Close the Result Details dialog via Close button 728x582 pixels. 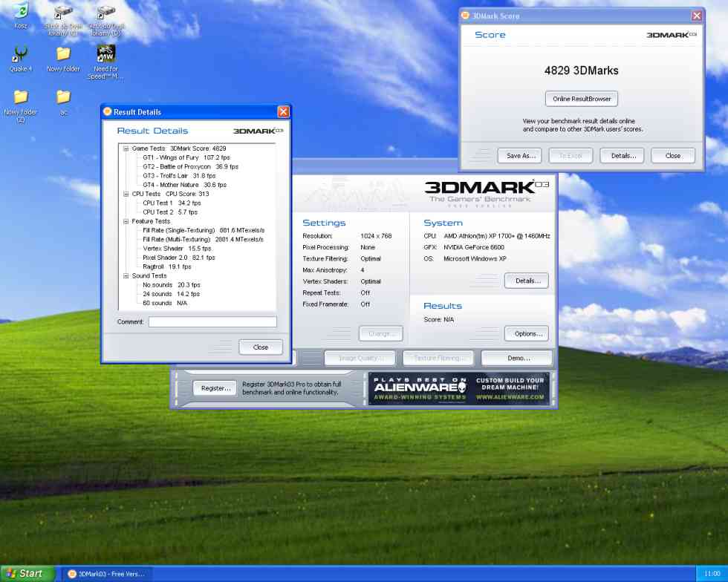tap(261, 347)
